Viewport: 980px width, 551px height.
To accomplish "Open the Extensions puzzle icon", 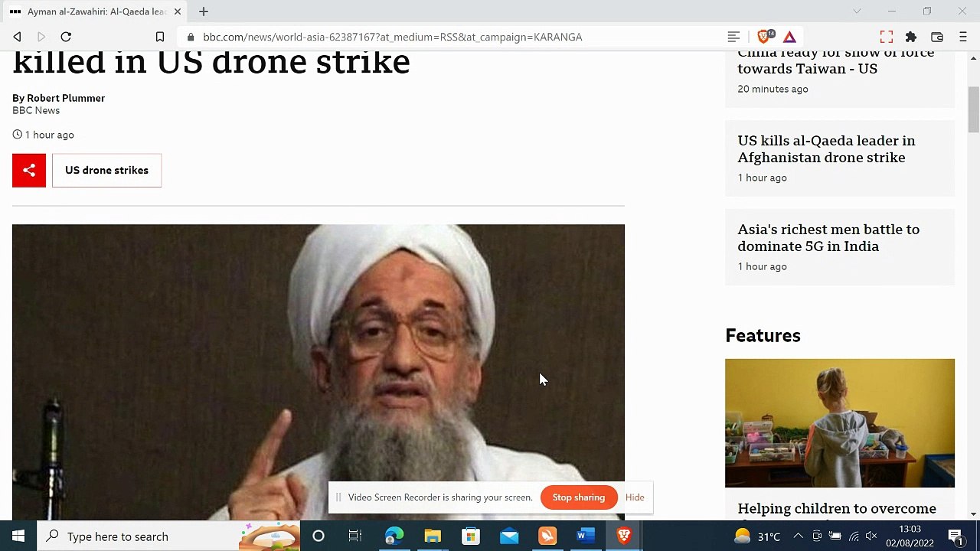I will tap(911, 37).
